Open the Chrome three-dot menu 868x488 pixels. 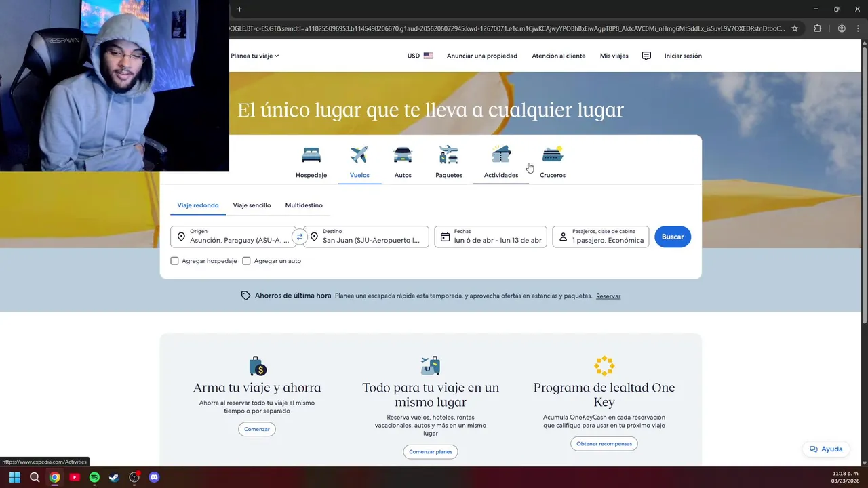[x=856, y=28]
